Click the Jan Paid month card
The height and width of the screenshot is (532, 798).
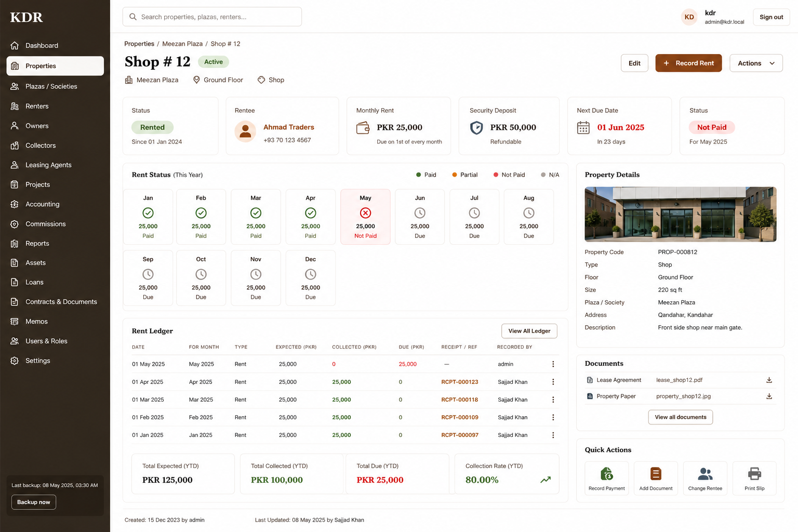tap(148, 217)
